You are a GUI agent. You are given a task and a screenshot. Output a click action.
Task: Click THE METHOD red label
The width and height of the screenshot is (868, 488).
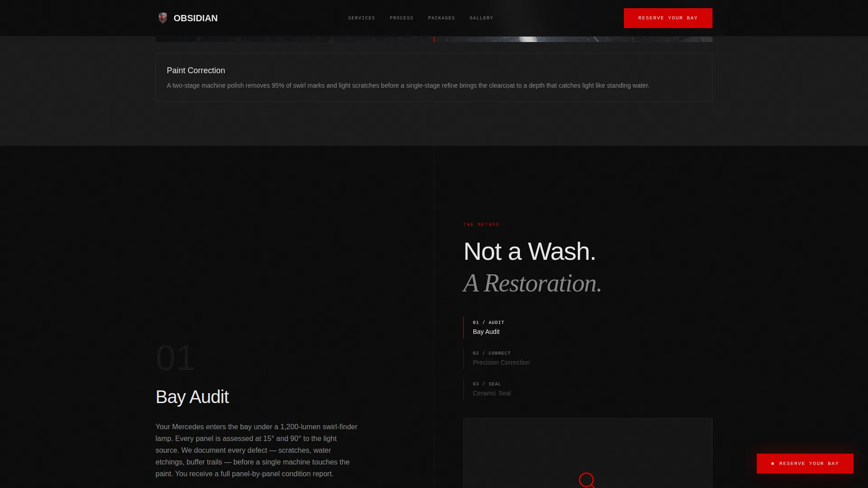point(481,225)
